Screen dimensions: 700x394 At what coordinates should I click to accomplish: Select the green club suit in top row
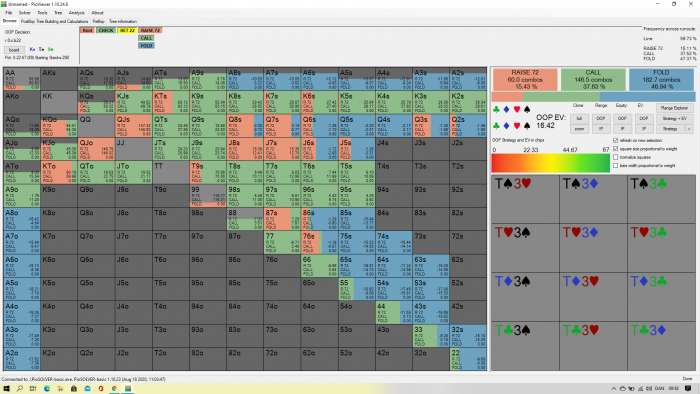click(x=496, y=109)
